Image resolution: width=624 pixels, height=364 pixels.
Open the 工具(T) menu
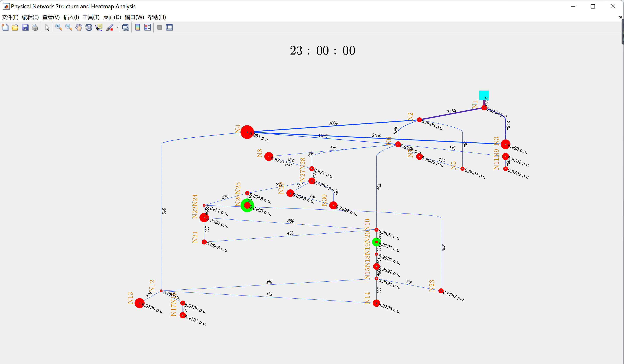coord(91,17)
